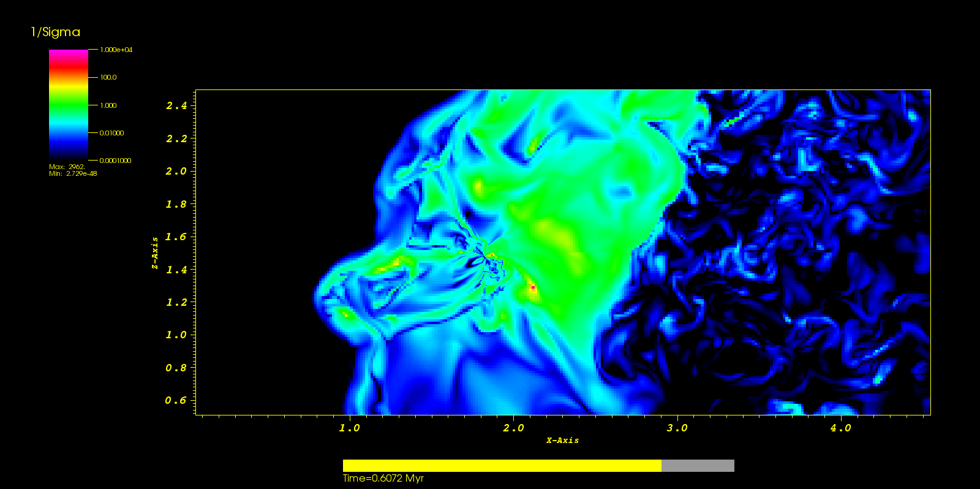Image resolution: width=980 pixels, height=489 pixels.
Task: Click the 1.6 tick label on Z-axis
Action: (176, 237)
